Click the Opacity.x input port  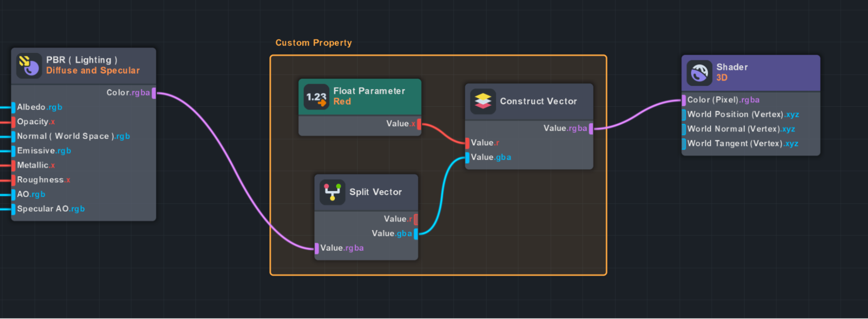[13, 122]
